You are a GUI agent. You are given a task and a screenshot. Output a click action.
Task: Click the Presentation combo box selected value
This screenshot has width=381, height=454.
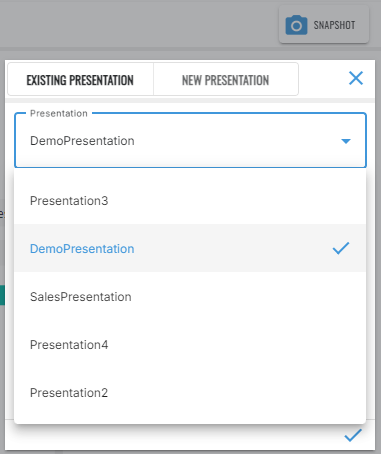(x=82, y=141)
